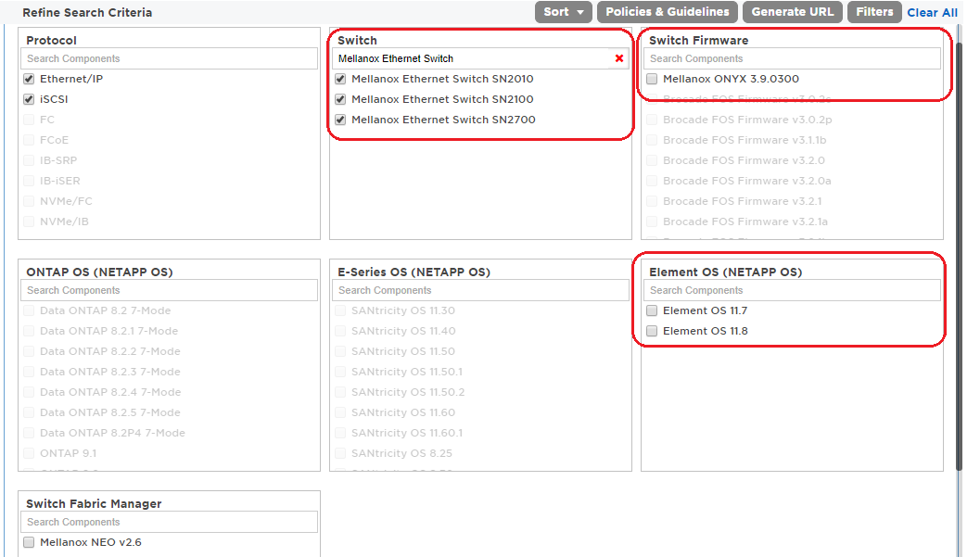The image size is (980, 557).
Task: Click the Clear All link
Action: click(x=932, y=13)
